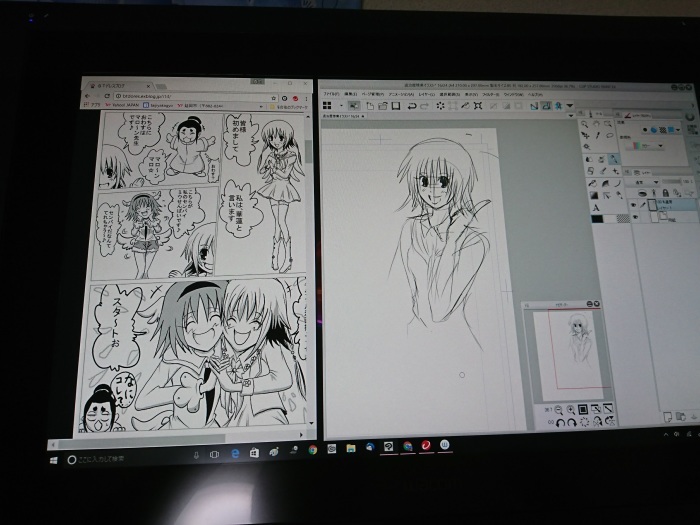
Task: Select the Text A tool
Action: (x=596, y=208)
